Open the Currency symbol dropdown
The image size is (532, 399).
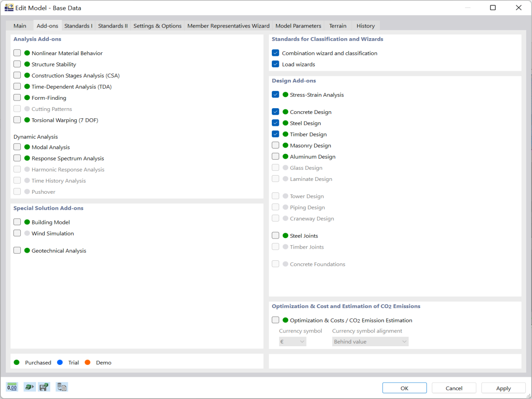293,342
